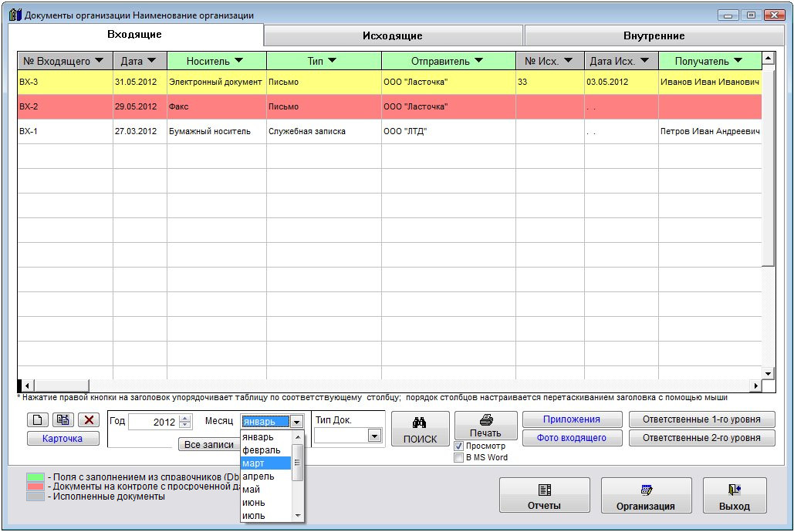794x532 pixels.
Task: Select row ВХ-3 cell
Action: 66,82
